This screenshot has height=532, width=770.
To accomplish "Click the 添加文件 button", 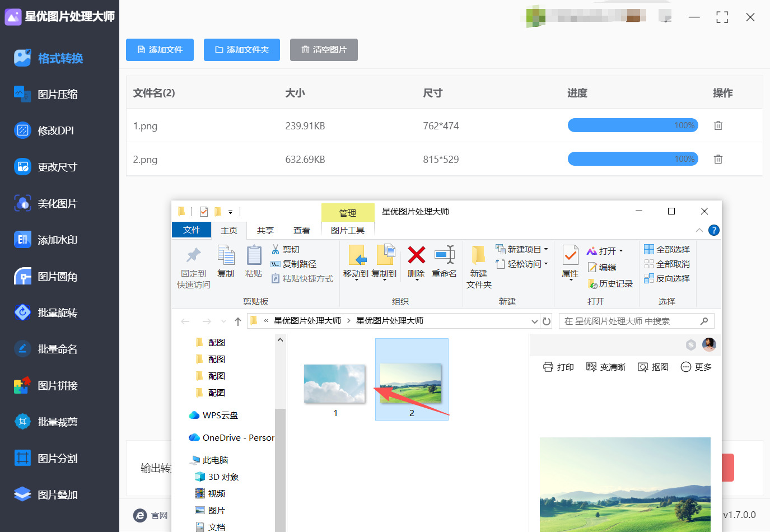I will coord(160,50).
